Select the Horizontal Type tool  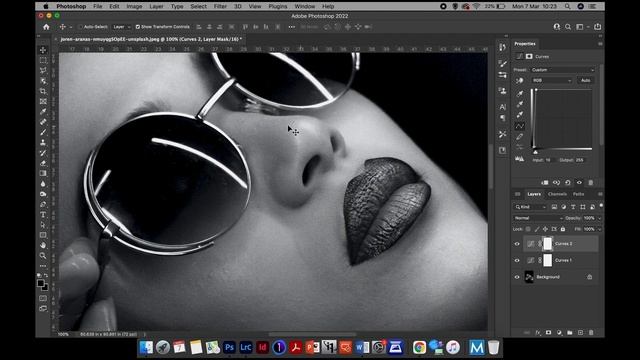pyautogui.click(x=43, y=214)
